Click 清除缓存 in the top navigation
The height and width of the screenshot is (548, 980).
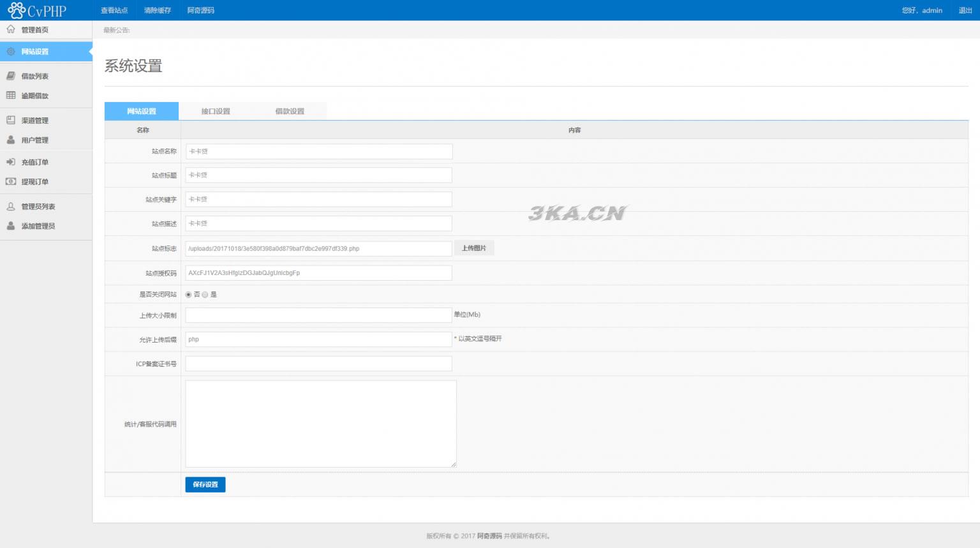(158, 10)
